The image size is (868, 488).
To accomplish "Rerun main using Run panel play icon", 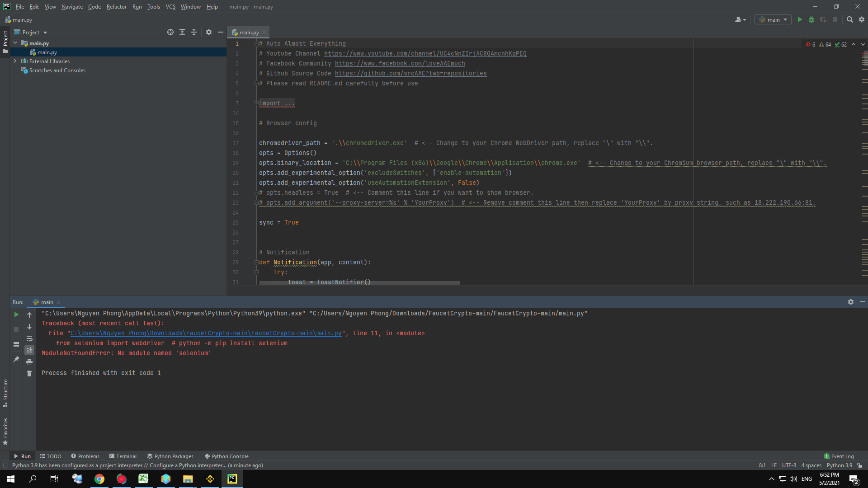I will [x=16, y=314].
